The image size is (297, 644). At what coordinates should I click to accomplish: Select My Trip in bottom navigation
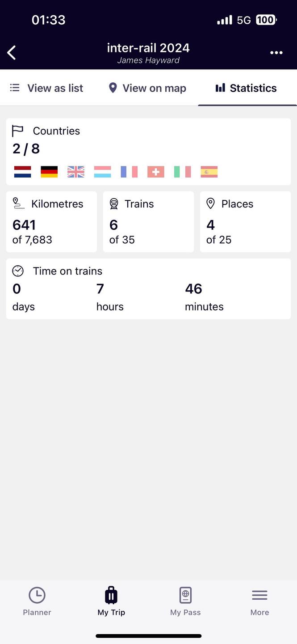[111, 602]
